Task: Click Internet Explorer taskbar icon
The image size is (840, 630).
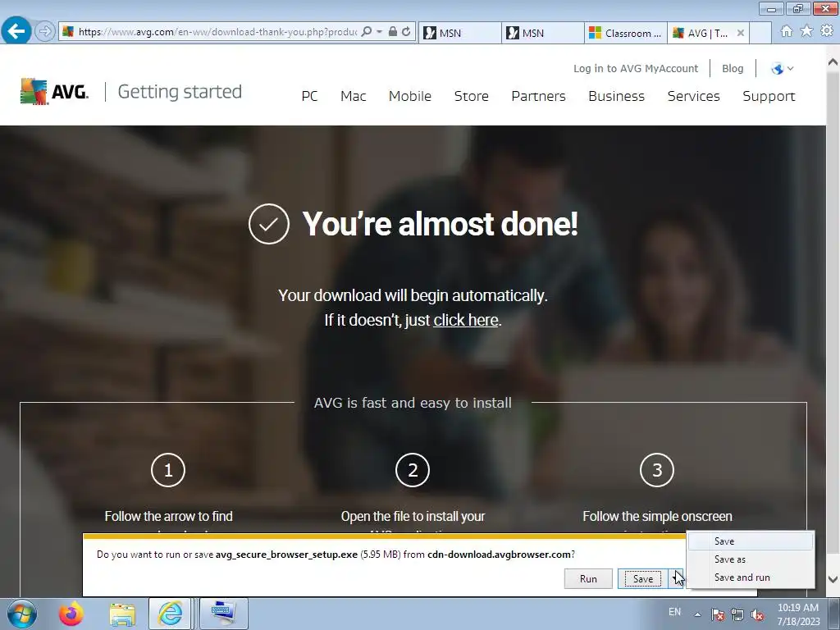Action: click(170, 614)
